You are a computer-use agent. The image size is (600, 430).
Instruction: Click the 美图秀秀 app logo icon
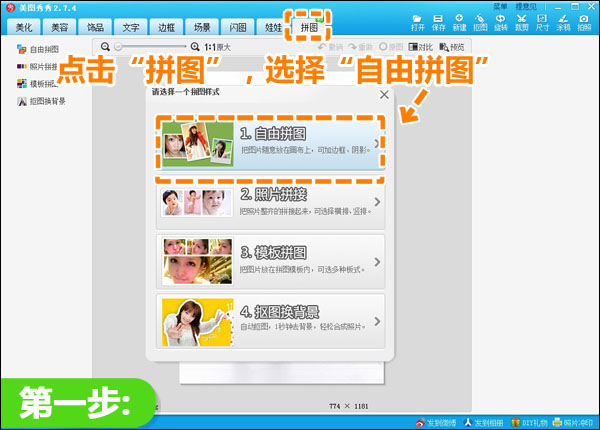(10, 7)
